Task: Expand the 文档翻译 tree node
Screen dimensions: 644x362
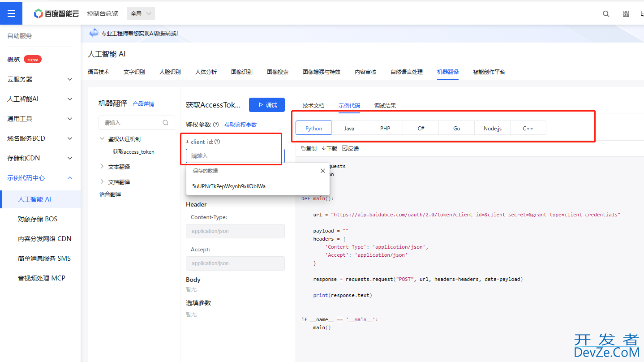Action: click(102, 181)
